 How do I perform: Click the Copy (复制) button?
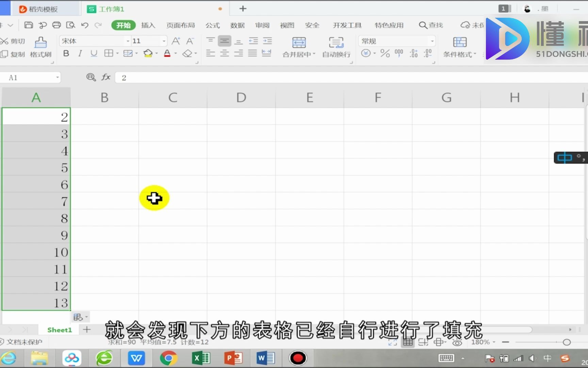click(13, 54)
